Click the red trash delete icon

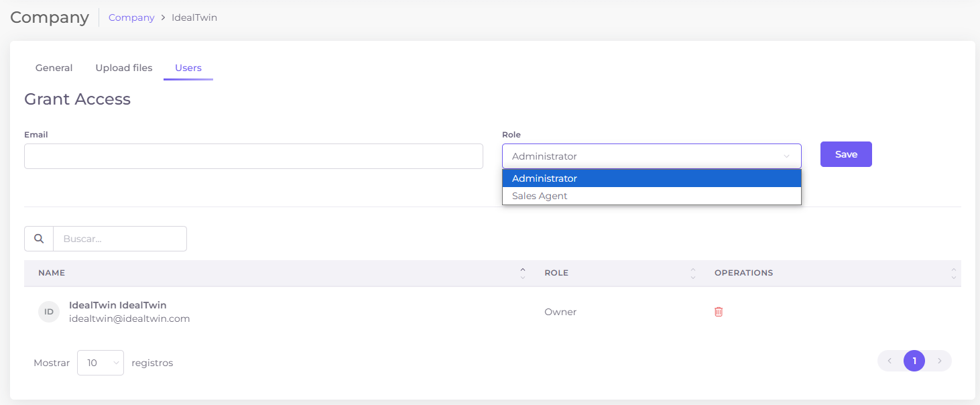coord(719,312)
